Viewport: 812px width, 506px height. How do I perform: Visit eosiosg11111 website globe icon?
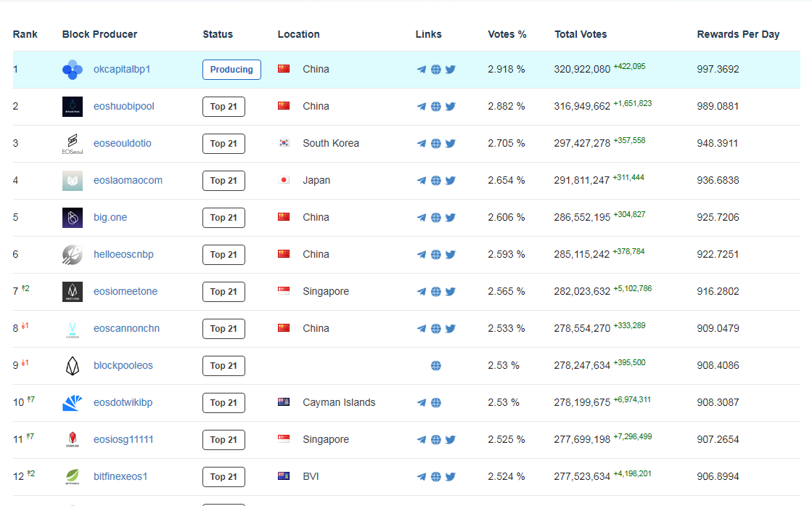pyautogui.click(x=436, y=440)
